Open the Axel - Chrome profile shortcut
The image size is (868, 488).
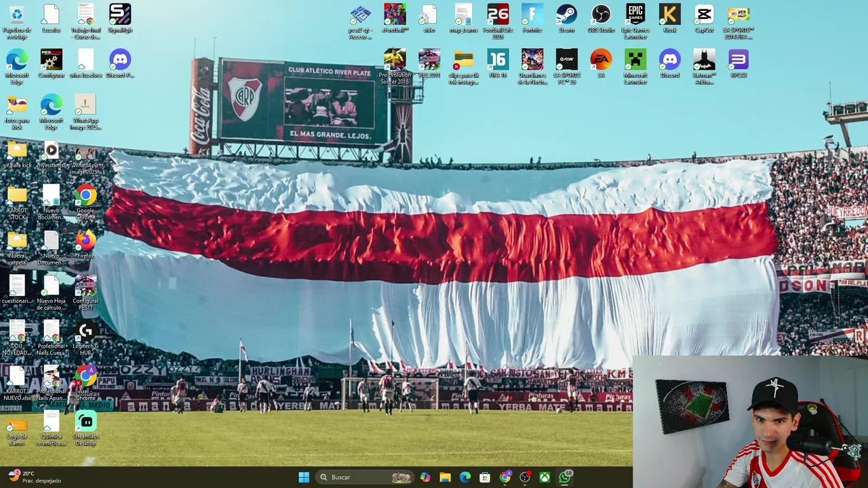pyautogui.click(x=85, y=383)
